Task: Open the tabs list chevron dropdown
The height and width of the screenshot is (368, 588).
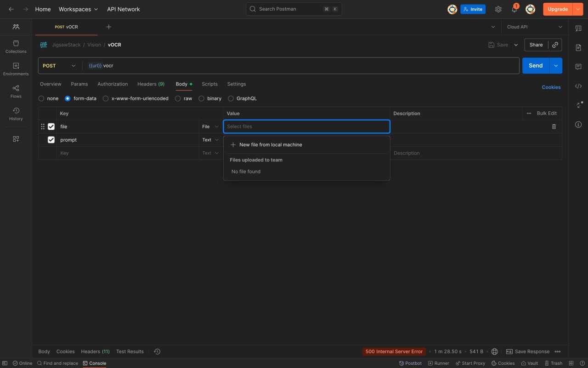Action: click(x=493, y=27)
